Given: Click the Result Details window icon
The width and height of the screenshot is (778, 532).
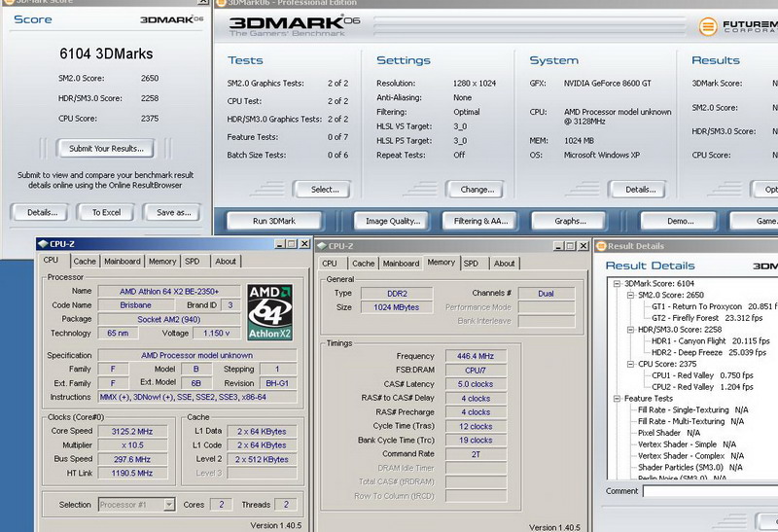Looking at the screenshot, I should tap(601, 246).
